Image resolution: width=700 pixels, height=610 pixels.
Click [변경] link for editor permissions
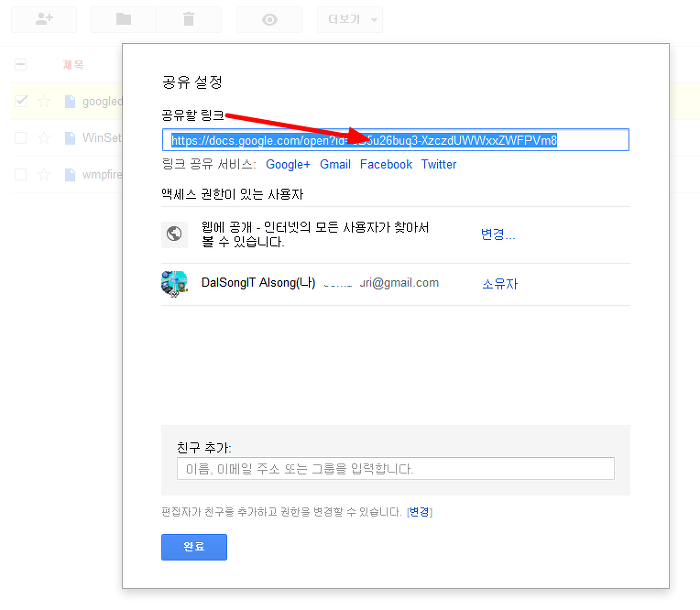click(x=420, y=512)
